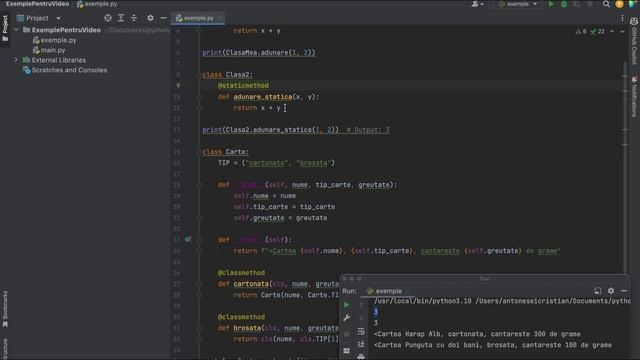This screenshot has width=640, height=360.
Task: Fold the class Clasa2 code block
Action: point(200,75)
